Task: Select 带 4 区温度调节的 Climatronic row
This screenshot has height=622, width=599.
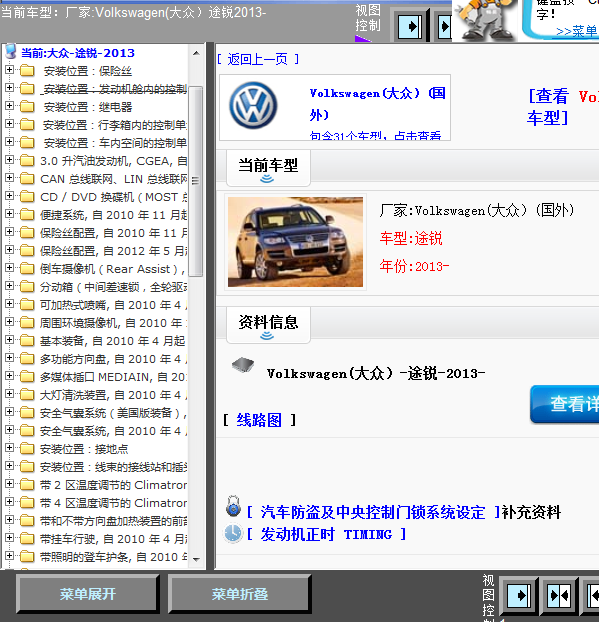Action: (x=113, y=503)
